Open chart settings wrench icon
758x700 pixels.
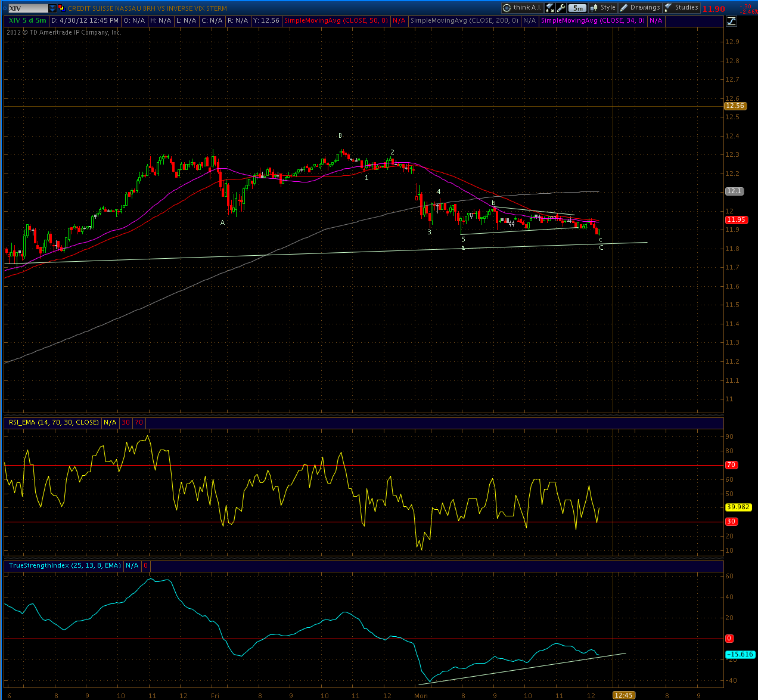tap(561, 8)
